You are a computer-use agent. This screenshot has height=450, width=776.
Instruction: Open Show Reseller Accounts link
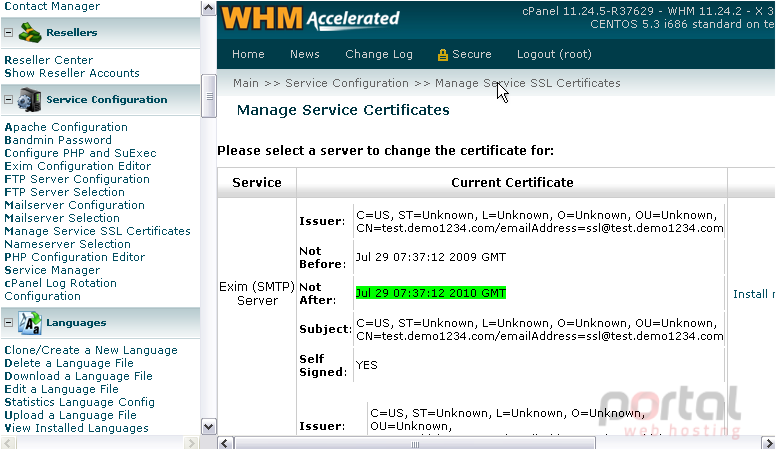pyautogui.click(x=72, y=73)
